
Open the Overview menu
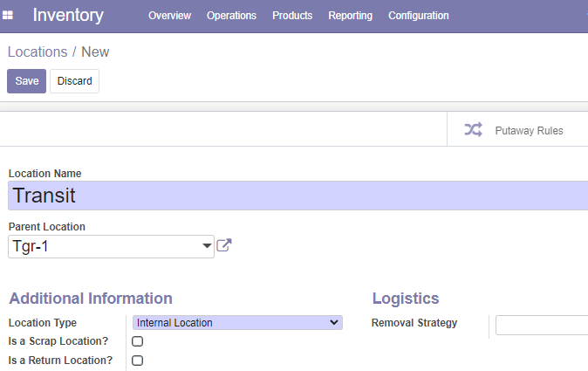tap(169, 16)
